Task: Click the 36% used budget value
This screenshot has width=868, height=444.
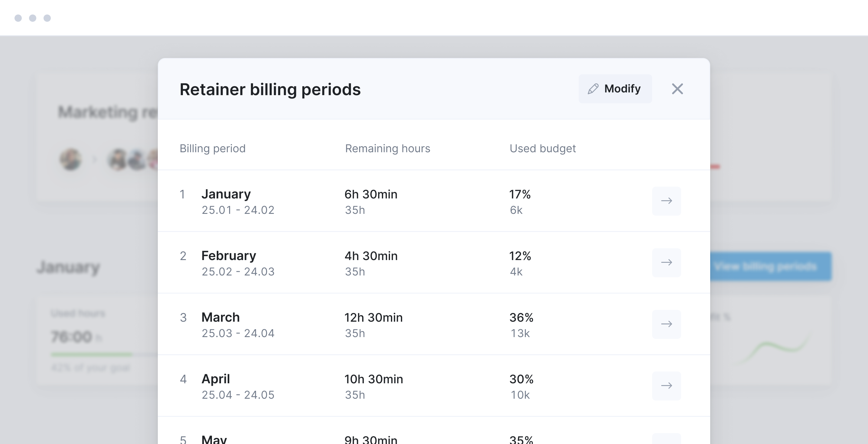Action: 521,317
